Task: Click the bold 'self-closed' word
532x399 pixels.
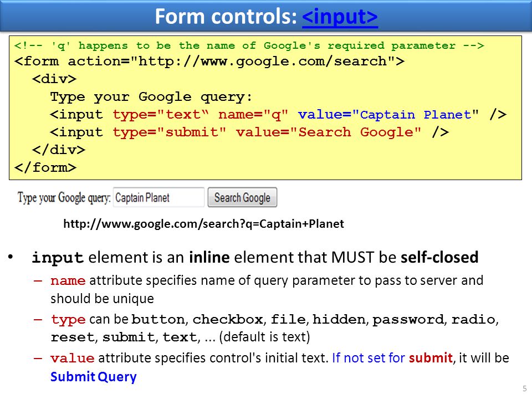Action: click(x=439, y=257)
